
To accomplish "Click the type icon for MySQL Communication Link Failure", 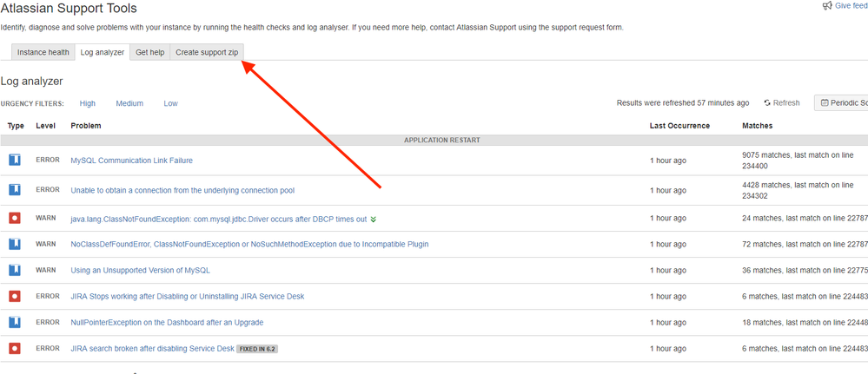I will (x=15, y=160).
